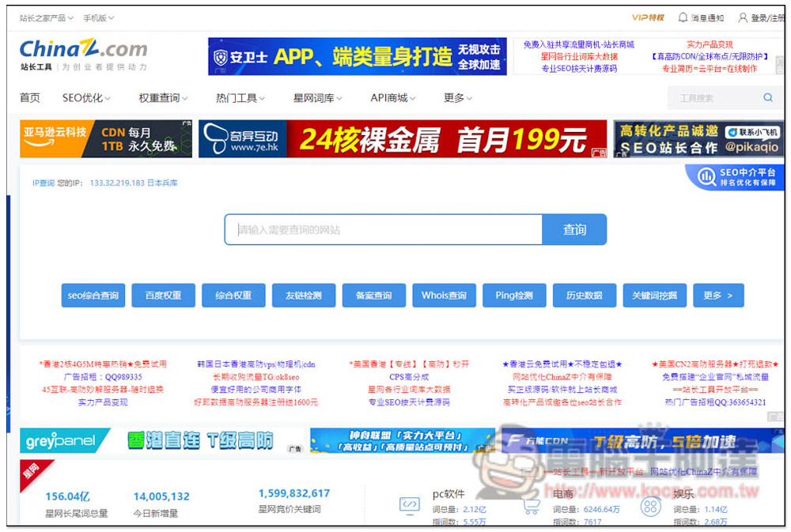Viewport: 791px width, 532px height.
Task: Click the 消息通知 link
Action: [x=706, y=18]
